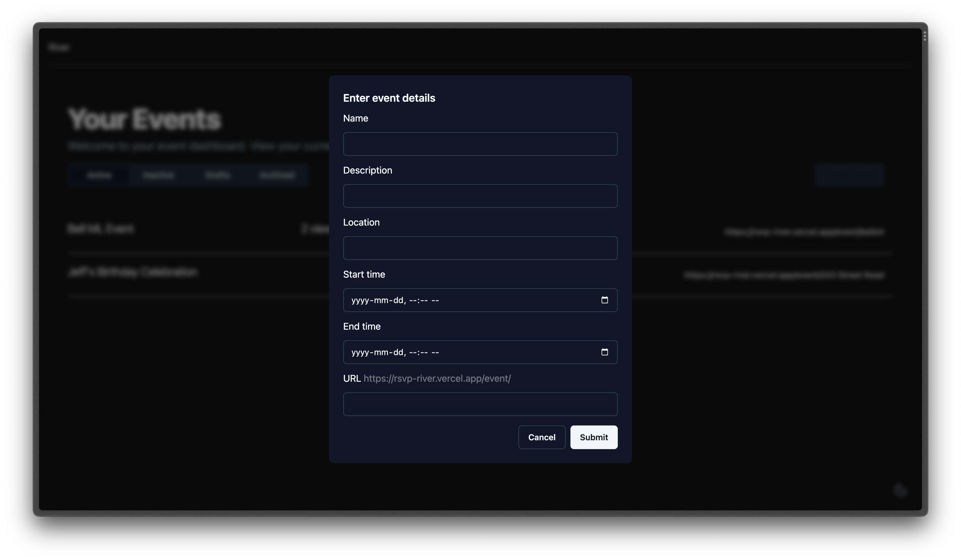Click the blurred button beside event tabs
This screenshot has width=961, height=560.
[849, 175]
